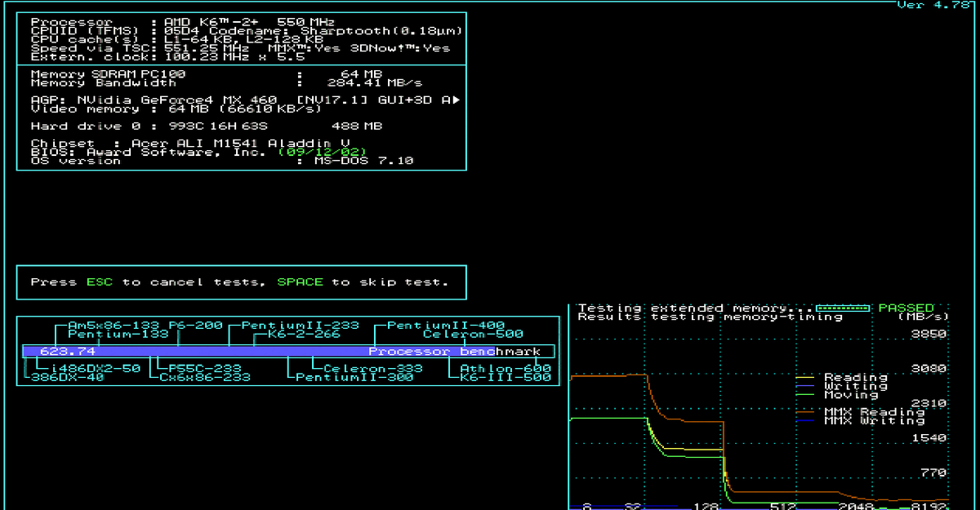The image size is (980, 510).
Task: Click the 1540 axis value on the graph
Action: point(929,437)
